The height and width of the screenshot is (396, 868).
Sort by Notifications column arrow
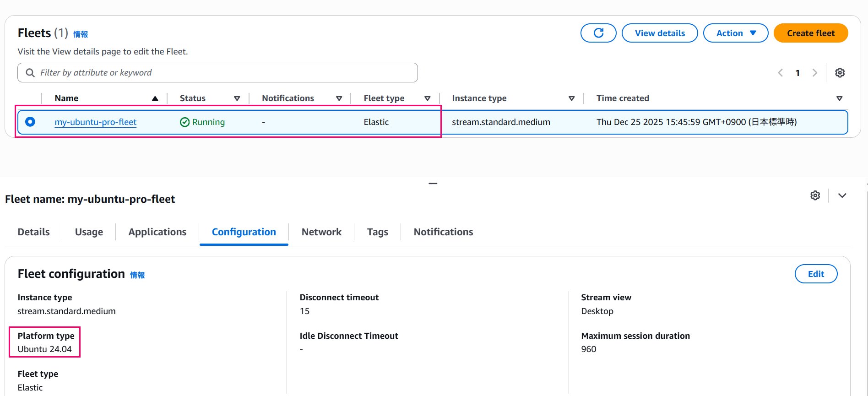[x=339, y=98]
